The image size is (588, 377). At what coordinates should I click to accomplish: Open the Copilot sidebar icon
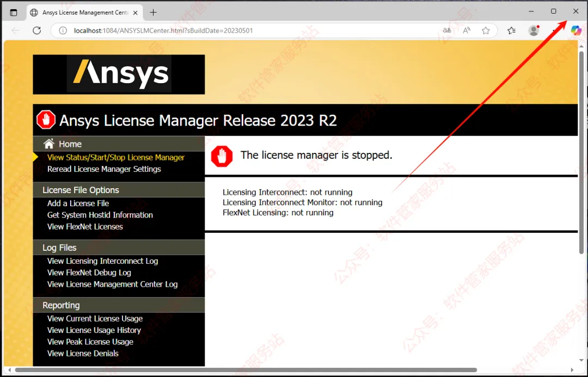576,30
